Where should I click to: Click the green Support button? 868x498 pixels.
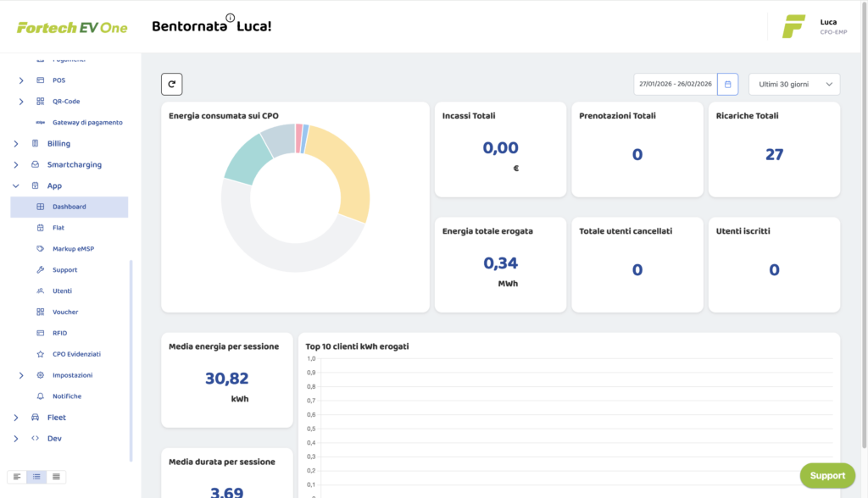pos(826,475)
